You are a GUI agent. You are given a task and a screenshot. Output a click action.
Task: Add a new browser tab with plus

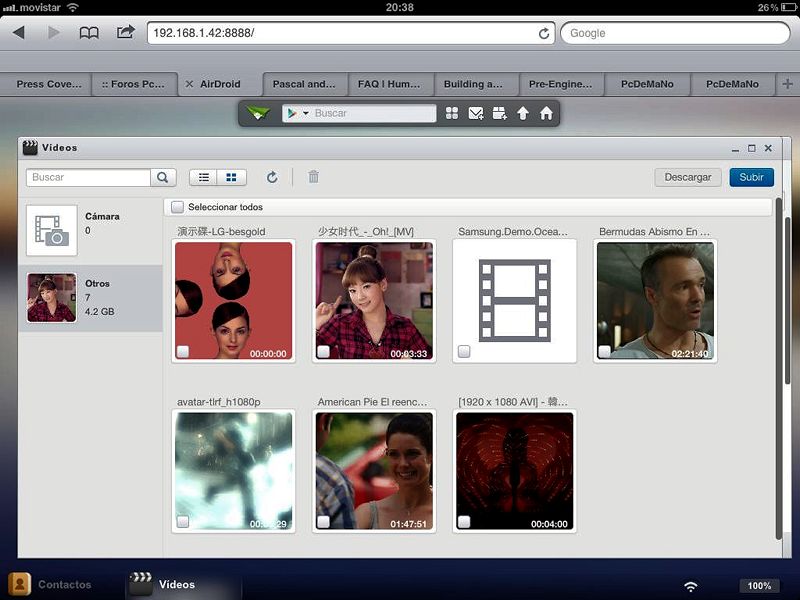(787, 84)
